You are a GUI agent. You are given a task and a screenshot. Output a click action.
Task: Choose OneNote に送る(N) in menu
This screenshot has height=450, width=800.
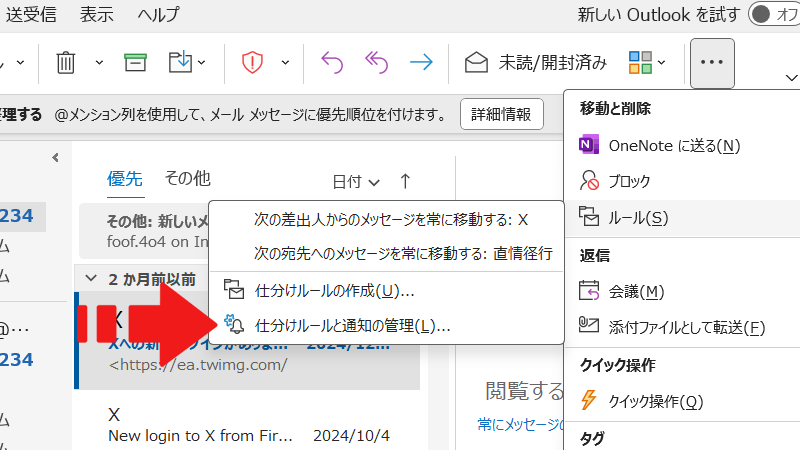[673, 145]
